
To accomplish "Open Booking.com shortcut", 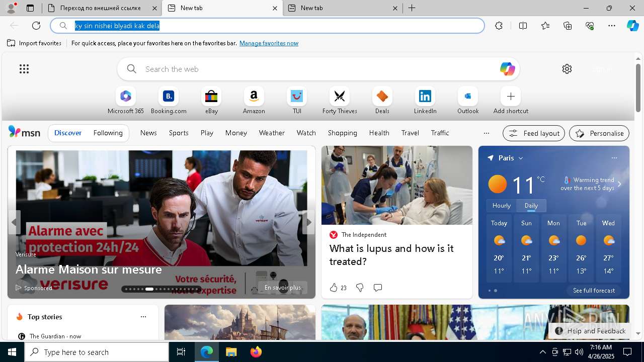I will pyautogui.click(x=169, y=101).
